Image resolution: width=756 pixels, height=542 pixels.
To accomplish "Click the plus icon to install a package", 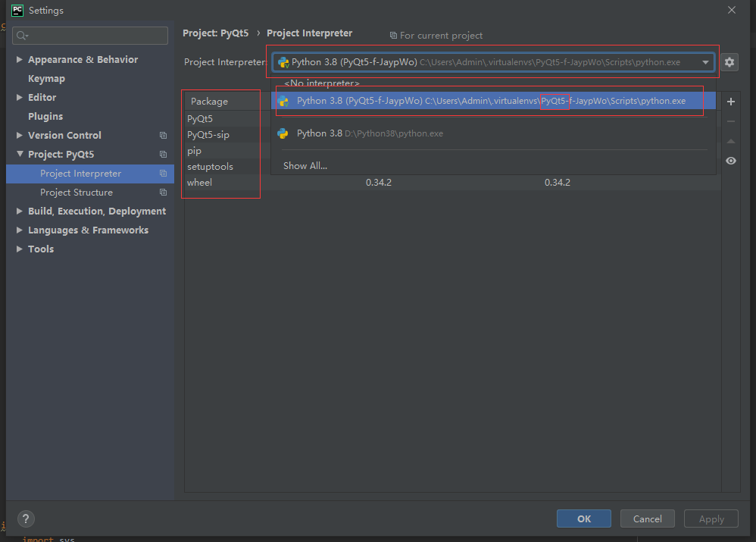I will click(731, 102).
